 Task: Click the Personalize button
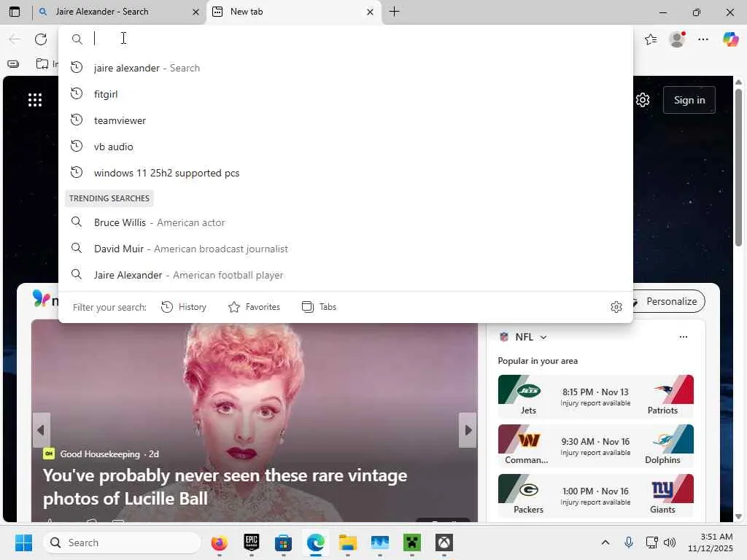click(668, 301)
